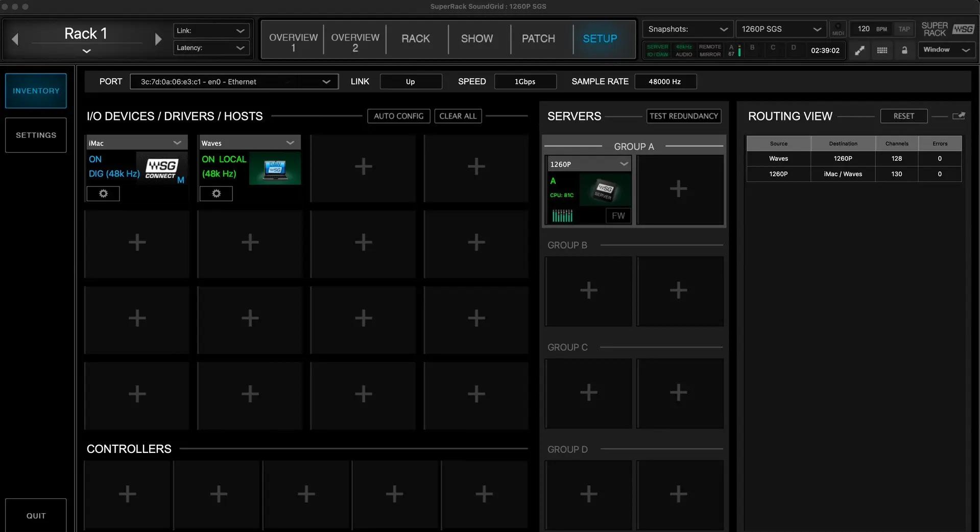Add controller in the last controller slot
The height and width of the screenshot is (532, 980).
484,494
